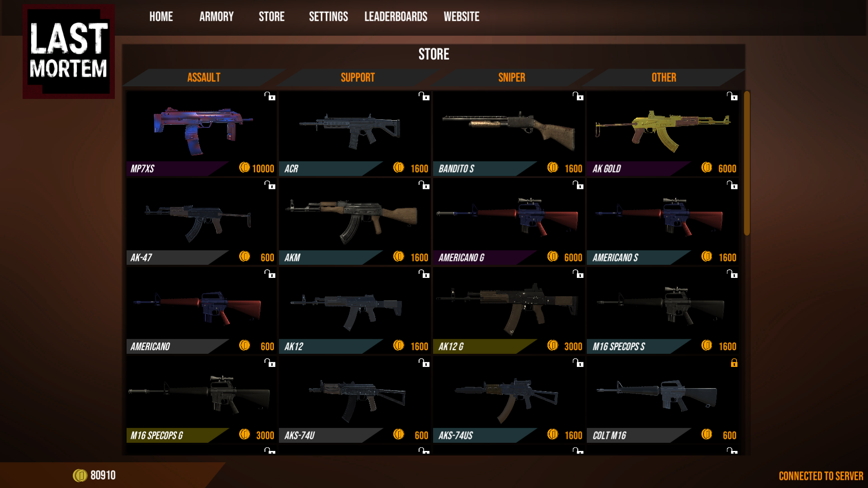The height and width of the screenshot is (488, 868).
Task: Switch to the Assault category tab
Action: (204, 78)
